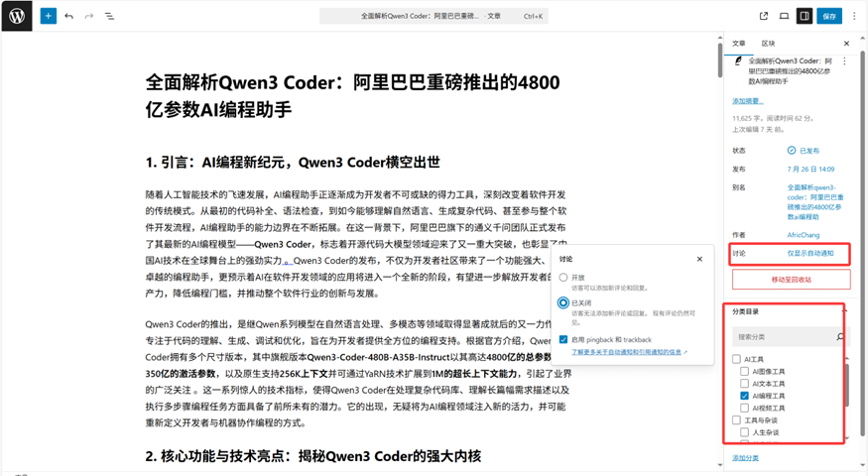The image size is (868, 476).
Task: Click the paragraph starting Qwen3 Coder的推出
Action: coord(357,373)
